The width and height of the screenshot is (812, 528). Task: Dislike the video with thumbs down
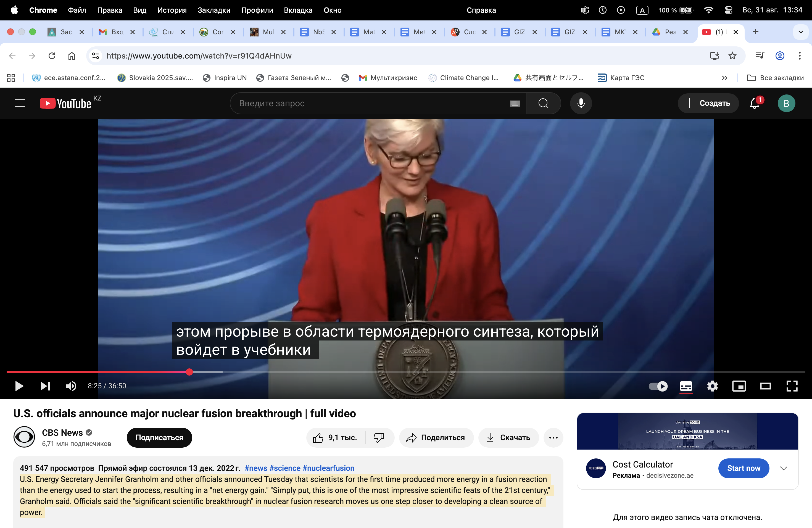point(379,438)
